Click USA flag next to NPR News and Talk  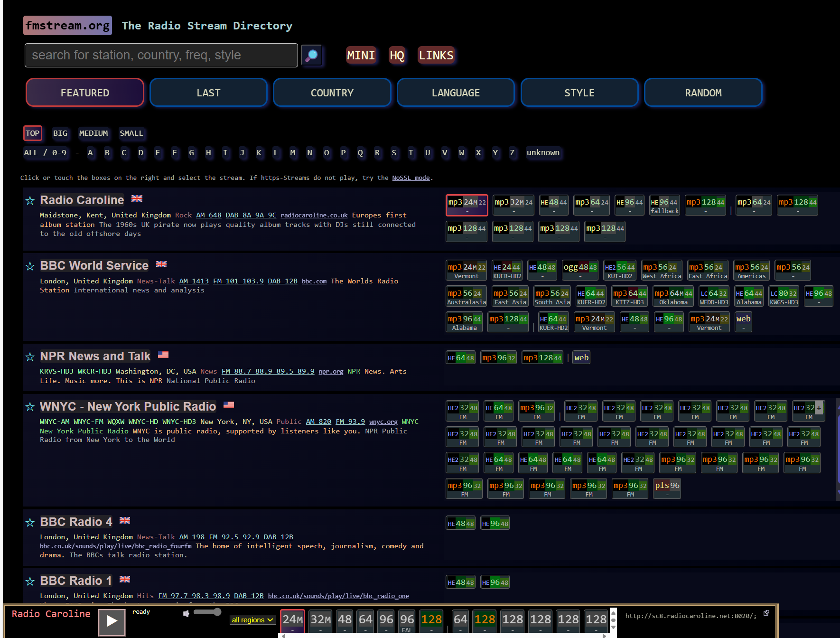(x=163, y=355)
